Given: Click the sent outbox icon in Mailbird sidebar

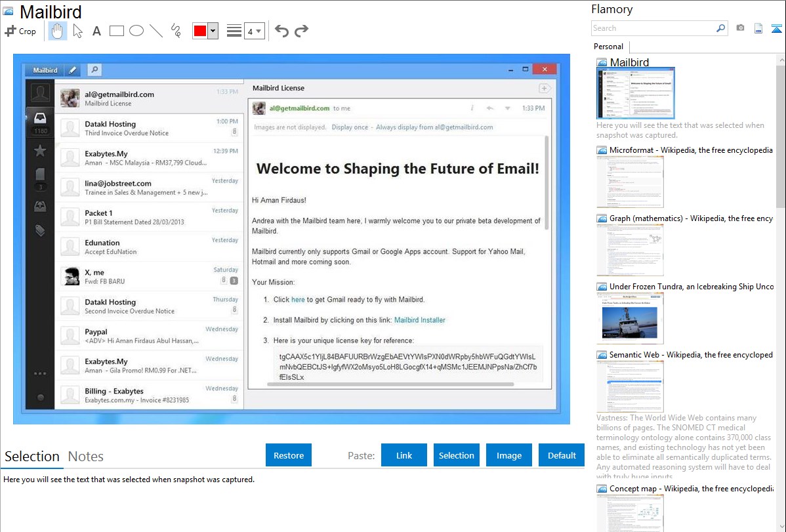Looking at the screenshot, I should pos(40,206).
